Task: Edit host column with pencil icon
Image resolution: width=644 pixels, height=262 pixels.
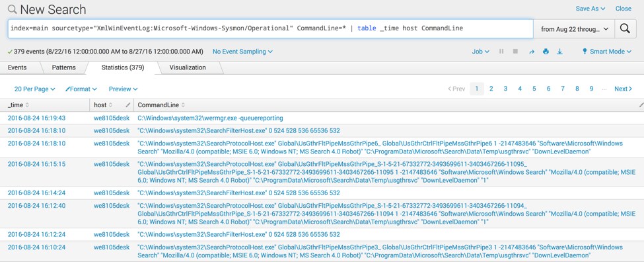Action: (x=127, y=105)
